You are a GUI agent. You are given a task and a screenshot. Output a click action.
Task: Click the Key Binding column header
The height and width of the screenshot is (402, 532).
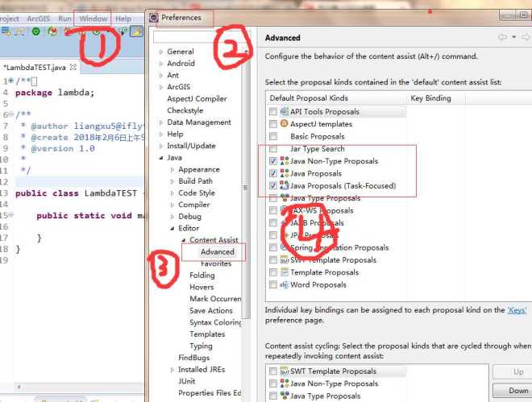coord(431,98)
